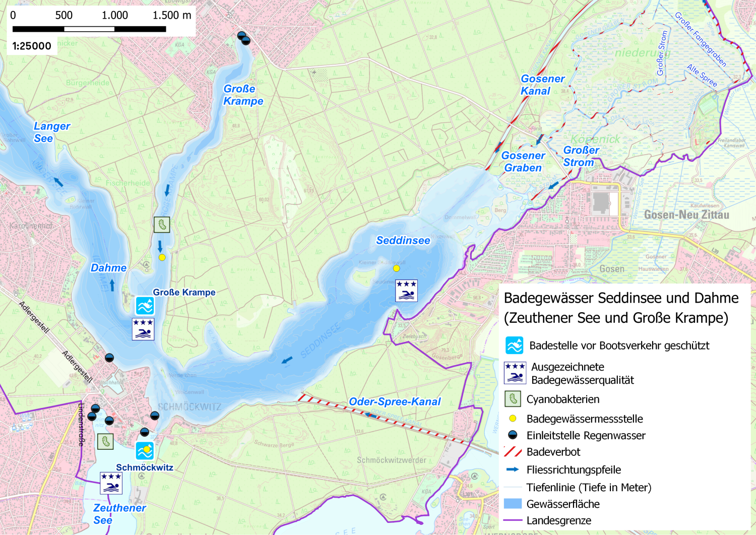The image size is (756, 535).
Task: Click the cyanobacteria icon on Große Krampe
Action: 162,224
